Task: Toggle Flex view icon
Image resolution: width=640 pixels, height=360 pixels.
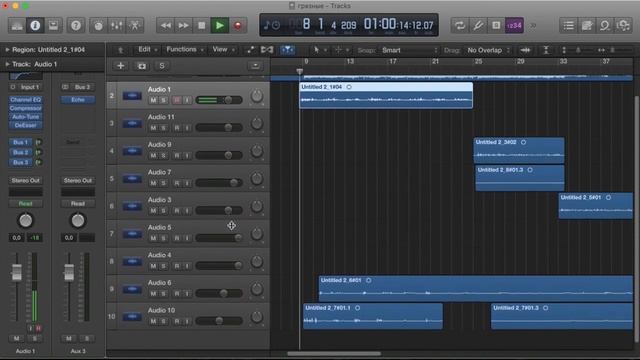Action: pos(267,50)
